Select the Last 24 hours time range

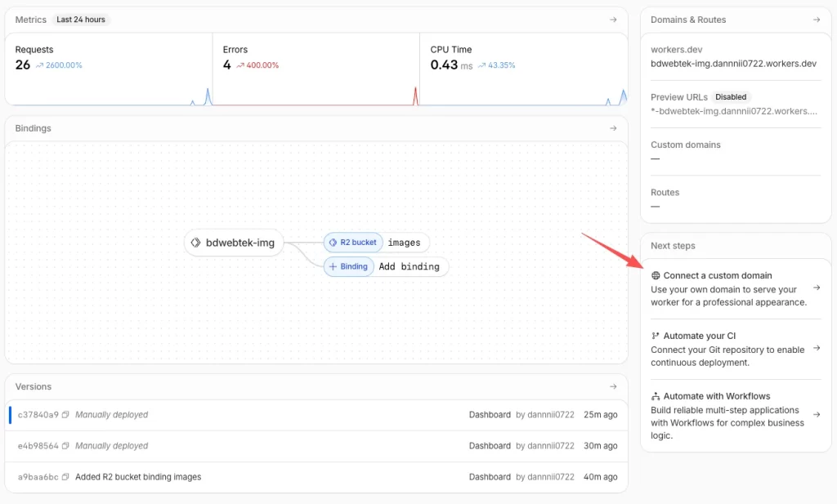(81, 20)
